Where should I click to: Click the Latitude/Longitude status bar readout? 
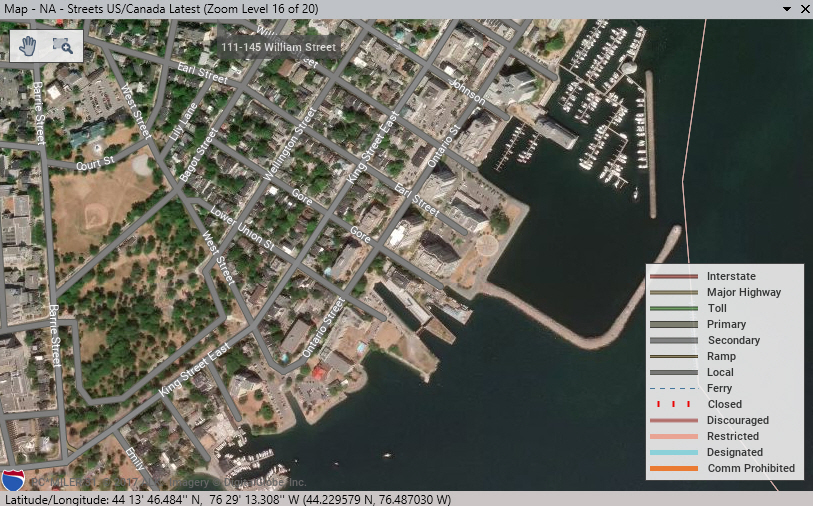(x=228, y=498)
